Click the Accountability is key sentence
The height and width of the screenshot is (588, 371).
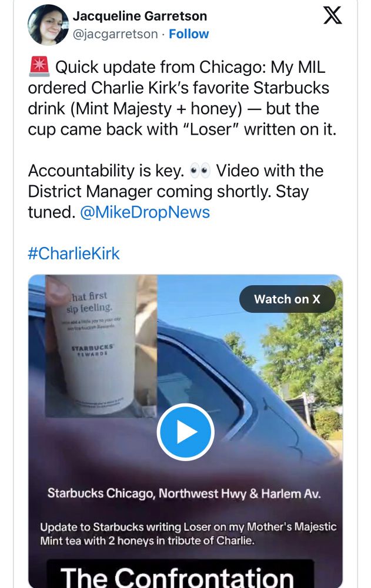(106, 171)
